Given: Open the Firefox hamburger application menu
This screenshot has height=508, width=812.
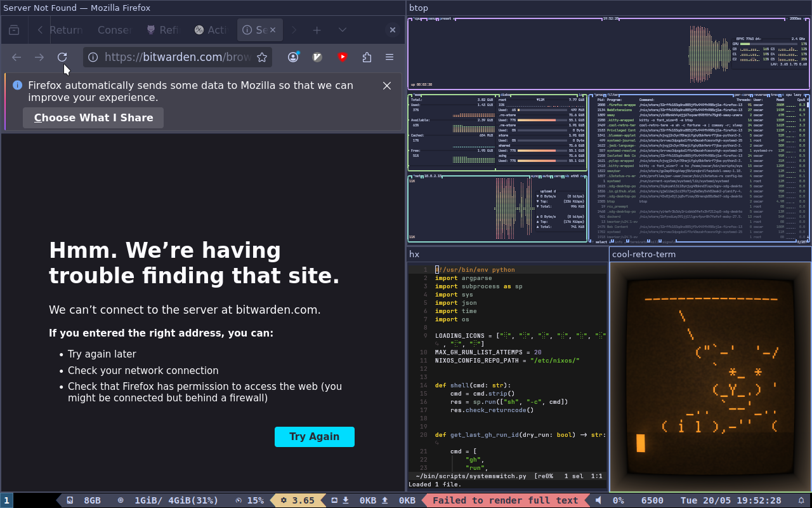Looking at the screenshot, I should [x=390, y=57].
